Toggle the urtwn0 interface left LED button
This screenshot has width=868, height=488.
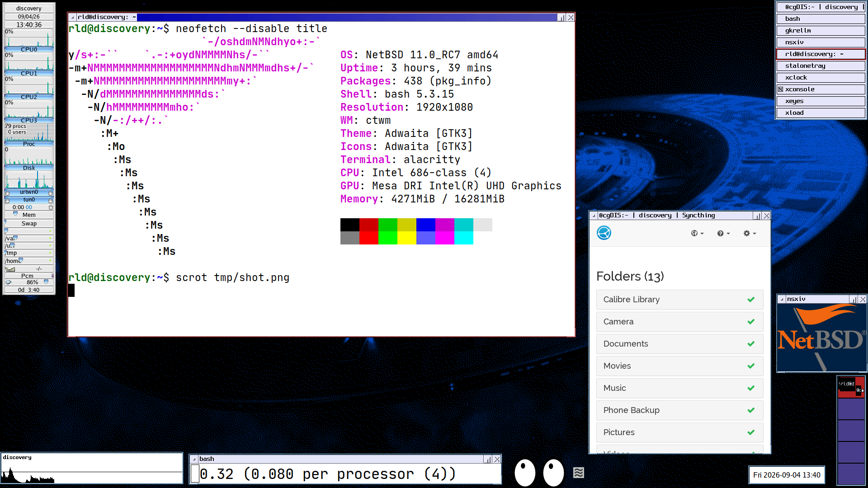pyautogui.click(x=7, y=193)
